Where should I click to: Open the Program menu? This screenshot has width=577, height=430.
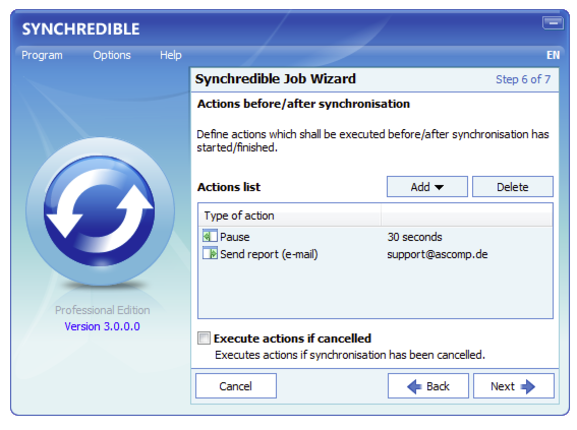coord(42,55)
